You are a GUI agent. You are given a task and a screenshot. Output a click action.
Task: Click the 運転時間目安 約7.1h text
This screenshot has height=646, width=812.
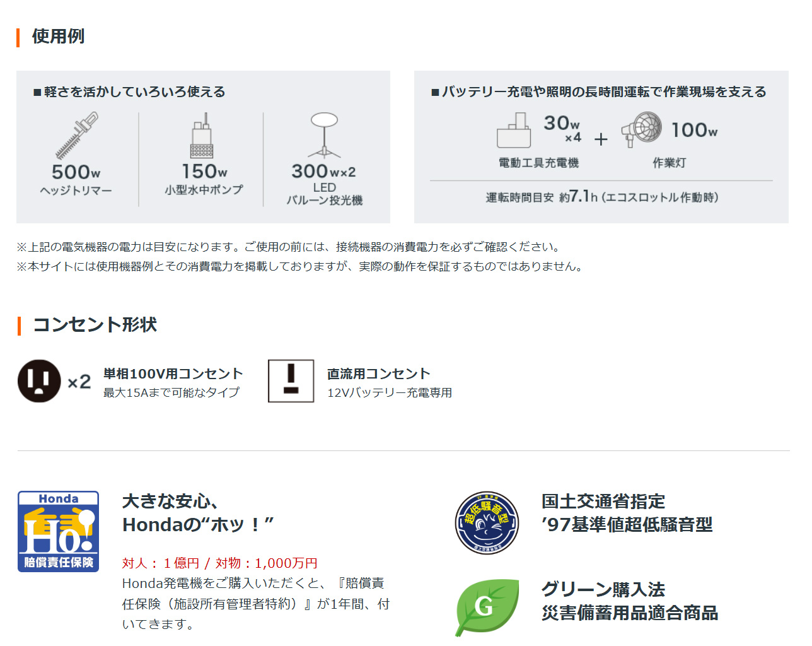(x=601, y=197)
